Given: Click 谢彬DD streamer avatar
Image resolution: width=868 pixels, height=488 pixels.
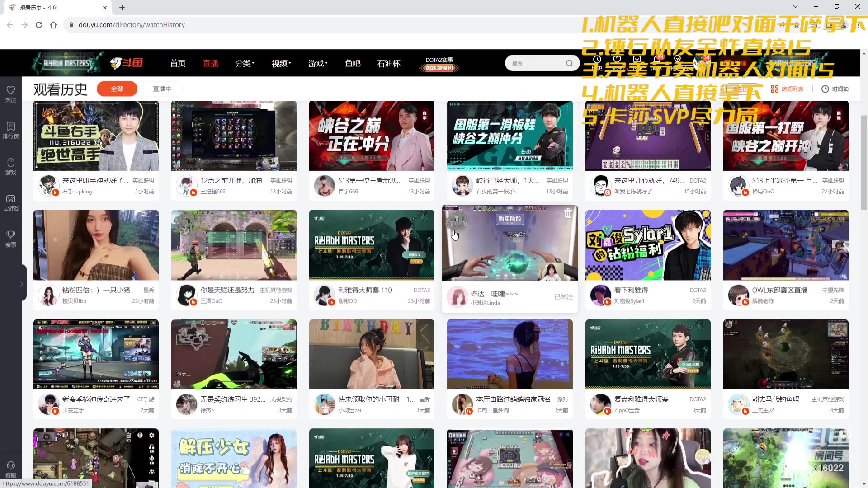Looking at the screenshot, I should 325,296.
